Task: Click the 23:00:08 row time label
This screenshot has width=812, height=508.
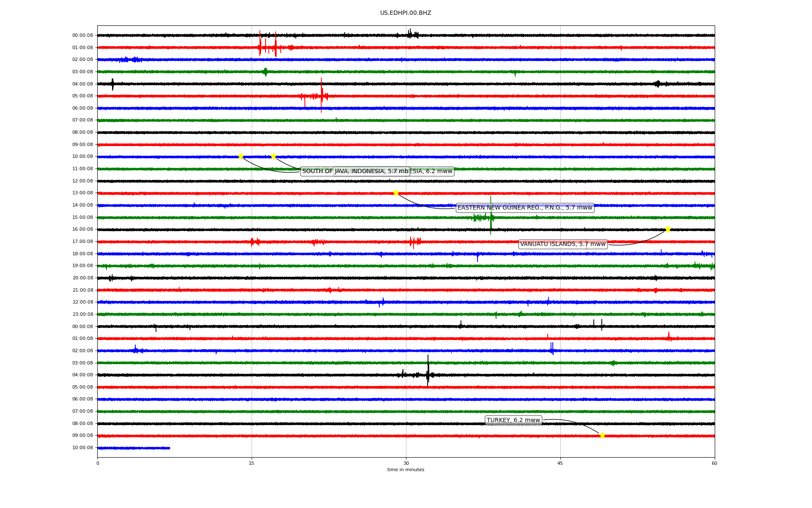Action: 82,315
